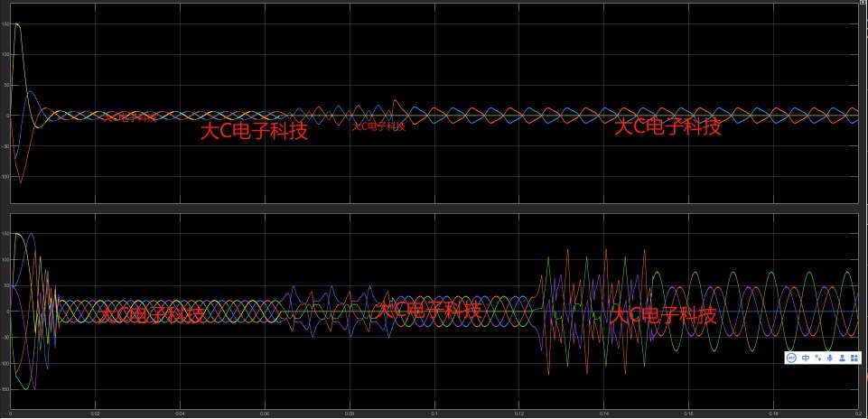Image resolution: width=868 pixels, height=419 pixels.
Task: Click the 0.14 time axis label
Action: (604, 414)
